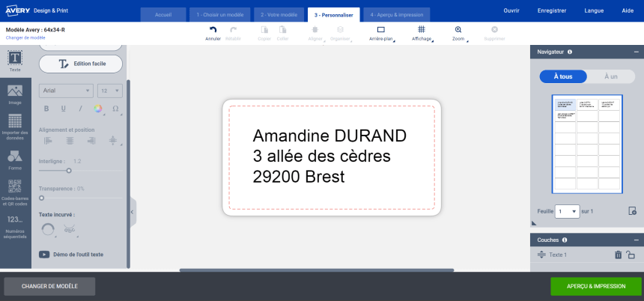The width and height of the screenshot is (644, 301).
Task: Open the Affichage grid options
Action: (x=422, y=29)
